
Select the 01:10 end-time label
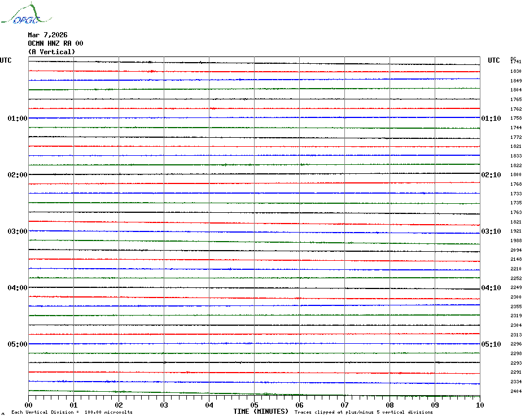point(491,119)
